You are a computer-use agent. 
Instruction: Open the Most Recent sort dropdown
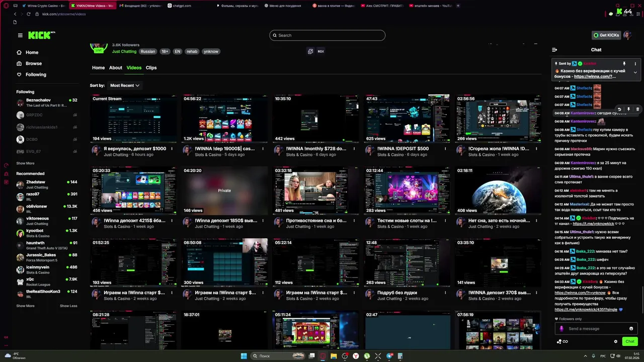[x=124, y=85]
